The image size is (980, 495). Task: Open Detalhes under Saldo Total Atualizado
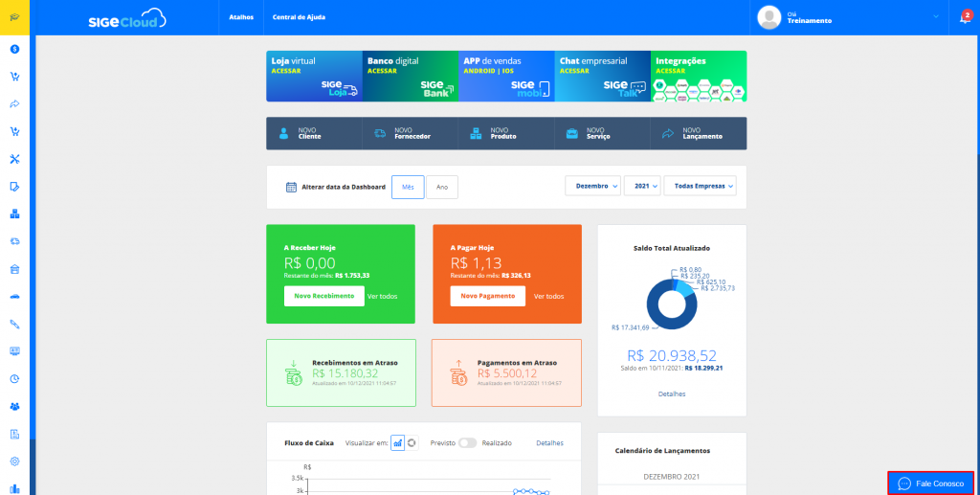point(672,394)
